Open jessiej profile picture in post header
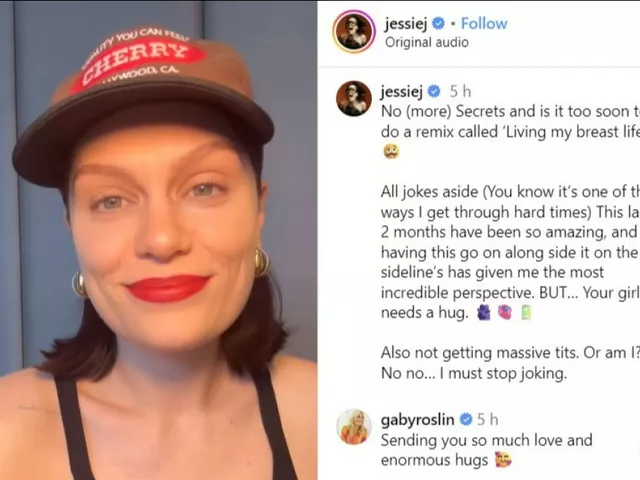The height and width of the screenshot is (480, 640). point(354,32)
